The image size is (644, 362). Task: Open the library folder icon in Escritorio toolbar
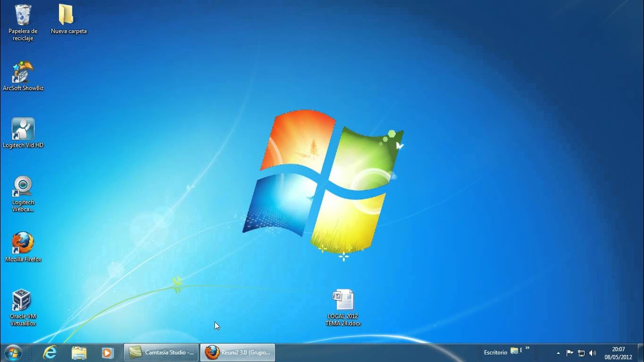click(x=514, y=351)
